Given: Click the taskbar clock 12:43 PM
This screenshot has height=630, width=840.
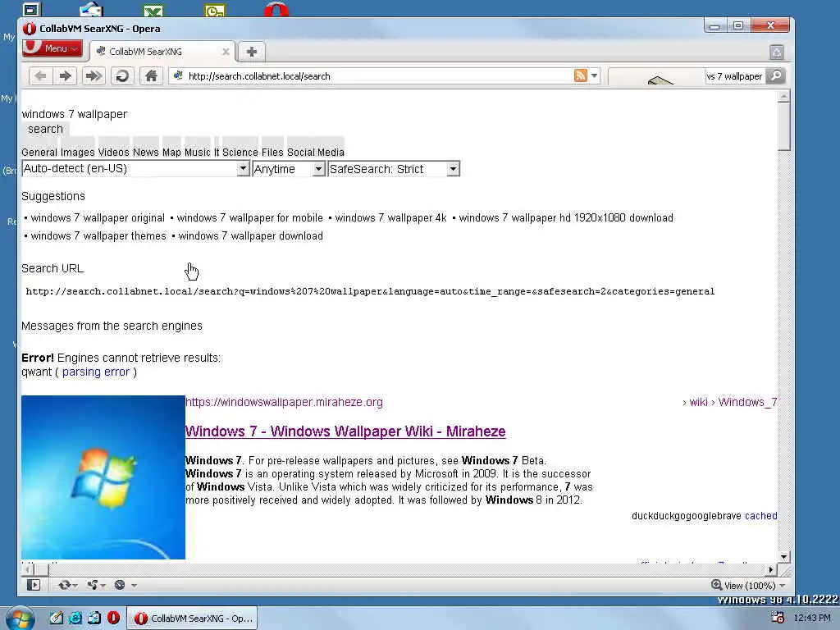Looking at the screenshot, I should (x=812, y=619).
